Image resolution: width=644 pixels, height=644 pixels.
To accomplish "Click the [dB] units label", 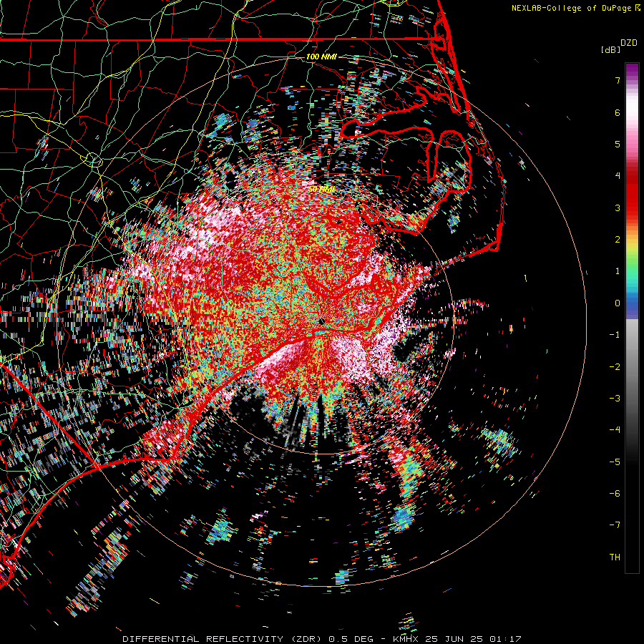I will pyautogui.click(x=610, y=49).
